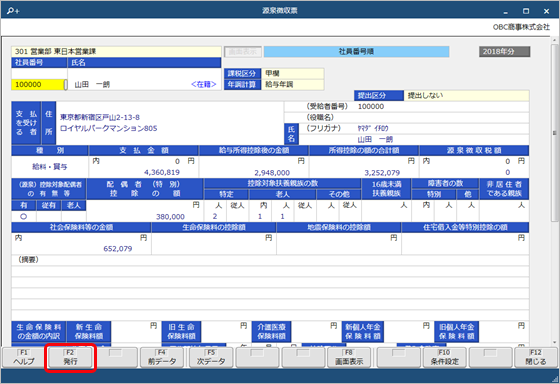This screenshot has height=384, width=560.
Task: Click 受給者番号 value 100000
Action: [x=371, y=106]
